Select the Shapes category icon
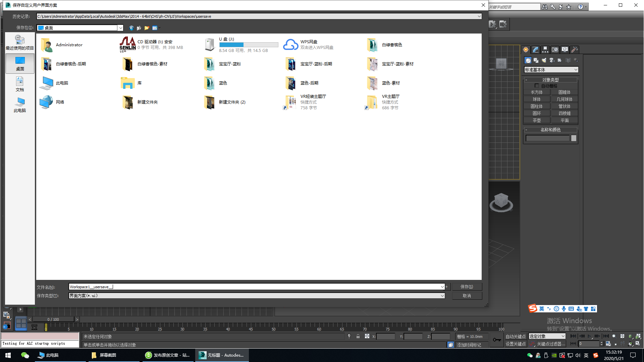This screenshot has height=362, width=644. [536, 60]
